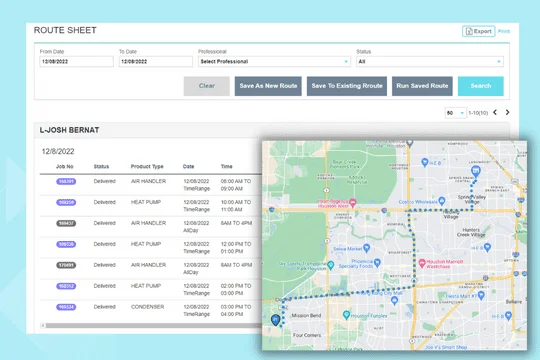Sort by Product Type column header
Image resolution: width=540 pixels, height=360 pixels.
147,166
